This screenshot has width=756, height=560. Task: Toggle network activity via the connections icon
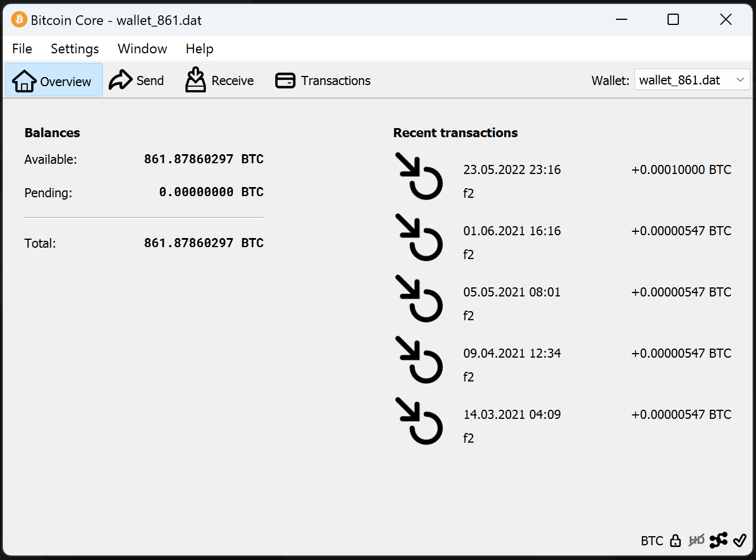click(x=719, y=540)
